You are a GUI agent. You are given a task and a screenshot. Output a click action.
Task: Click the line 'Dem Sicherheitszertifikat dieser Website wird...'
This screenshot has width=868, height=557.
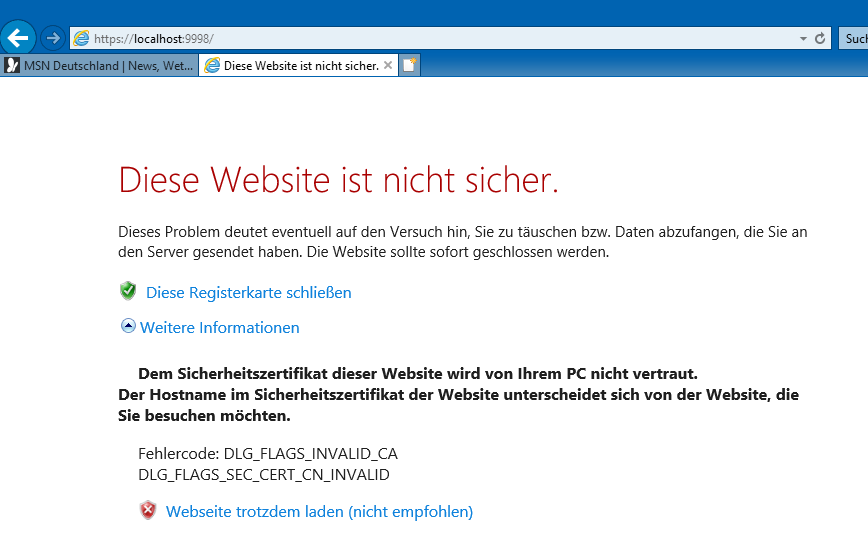tap(418, 374)
